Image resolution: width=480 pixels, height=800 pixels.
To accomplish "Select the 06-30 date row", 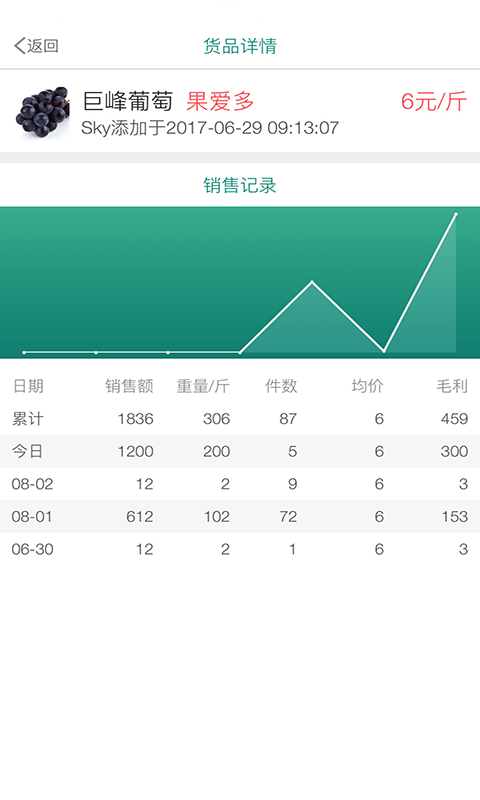I will point(240,549).
